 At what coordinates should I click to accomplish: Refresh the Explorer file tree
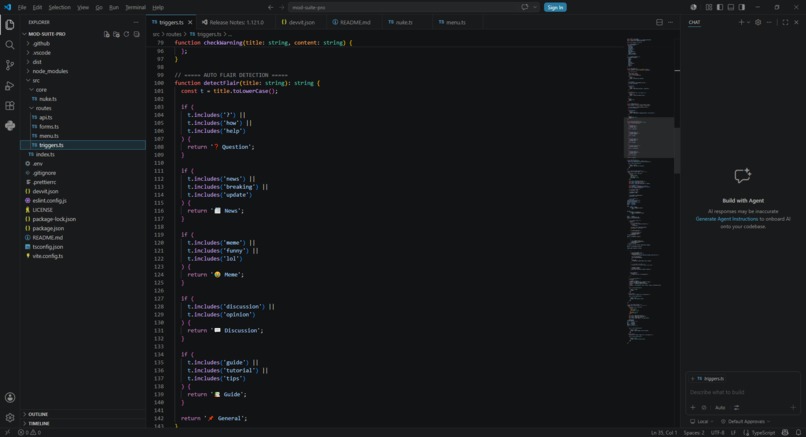tap(126, 34)
